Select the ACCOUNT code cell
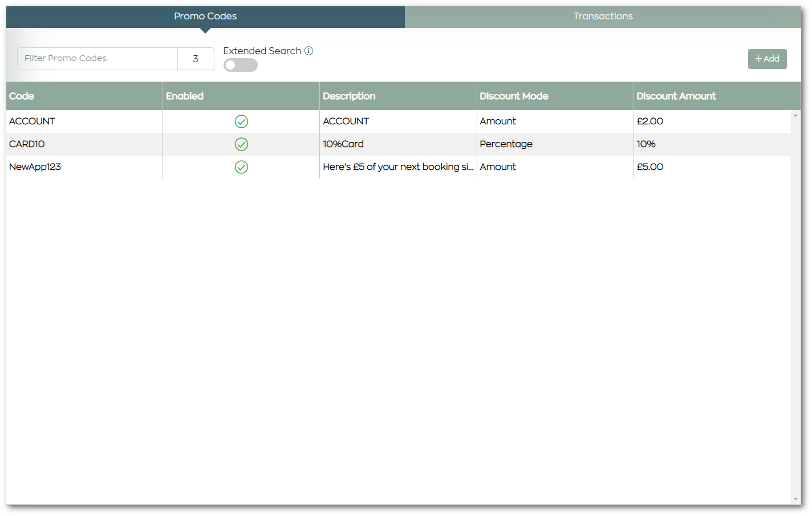This screenshot has width=812, height=516. 84,121
